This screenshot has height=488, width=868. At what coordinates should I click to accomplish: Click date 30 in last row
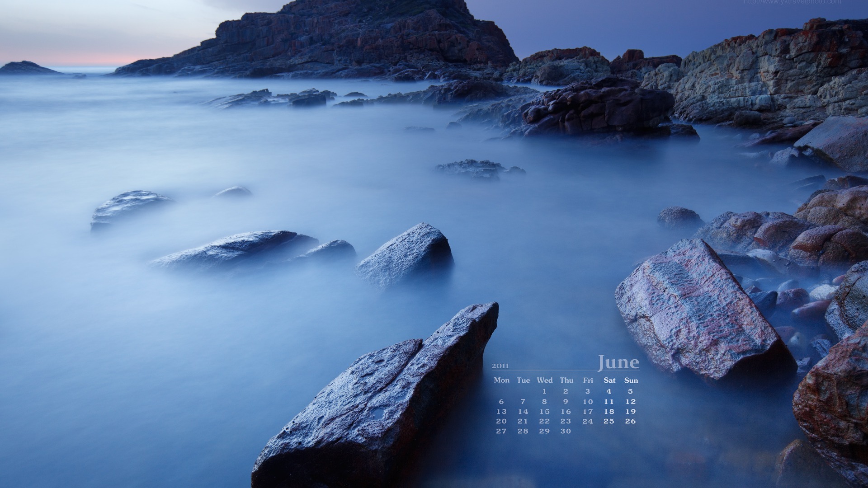coord(566,431)
